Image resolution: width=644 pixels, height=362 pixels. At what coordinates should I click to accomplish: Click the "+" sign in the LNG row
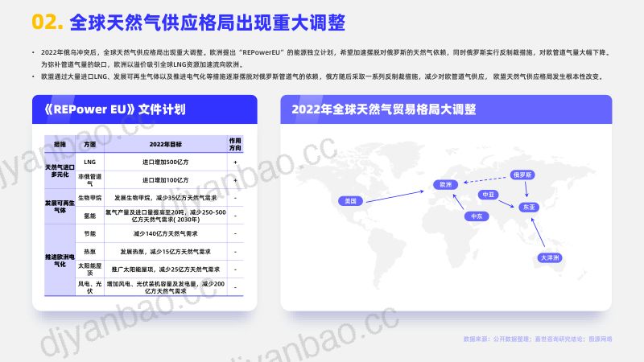point(235,162)
